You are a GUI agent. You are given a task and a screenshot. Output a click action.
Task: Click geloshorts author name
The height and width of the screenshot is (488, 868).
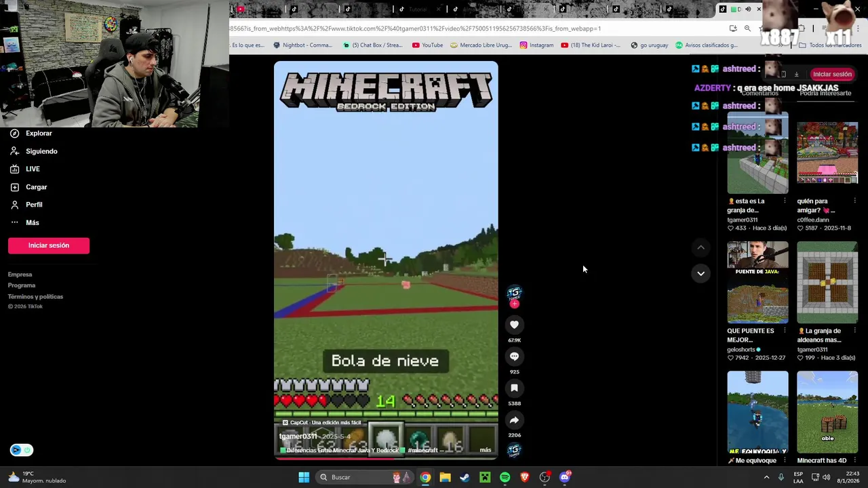pyautogui.click(x=741, y=350)
